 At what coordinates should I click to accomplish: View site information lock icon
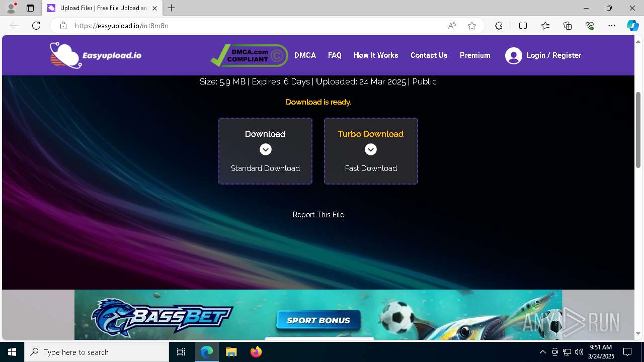click(63, 26)
